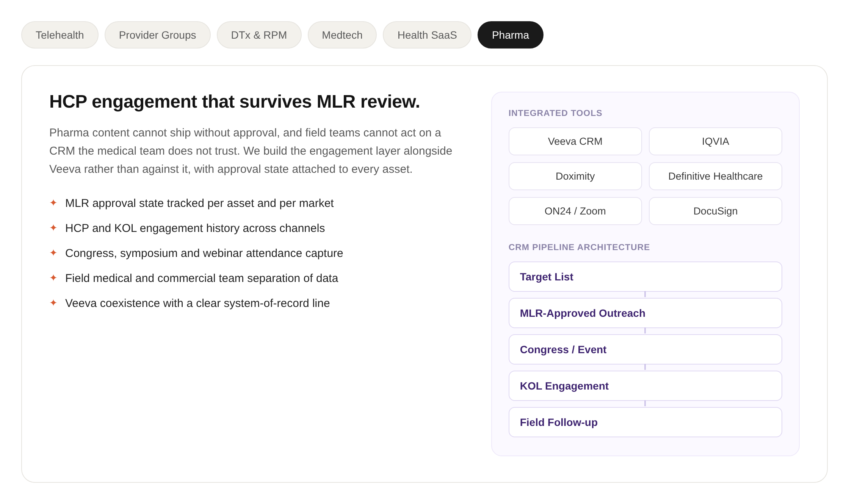Click the paragraph starting 'Pharma content cannot ship'
849x504 pixels.
pos(251,151)
